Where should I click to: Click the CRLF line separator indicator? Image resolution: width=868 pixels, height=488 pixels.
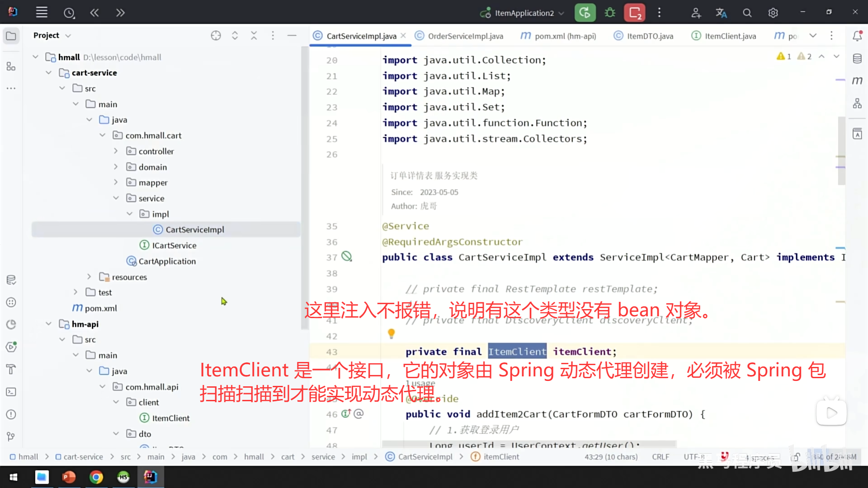tap(660, 457)
